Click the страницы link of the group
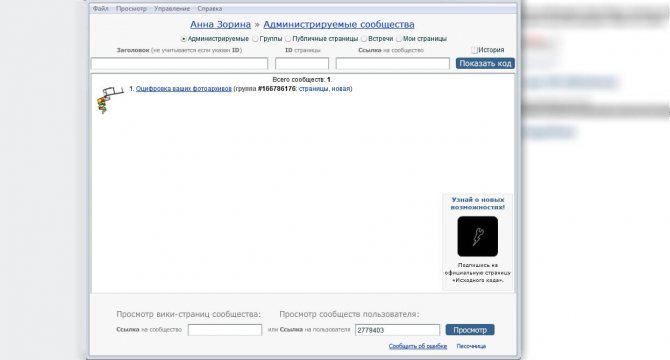670x360 pixels. (x=314, y=89)
